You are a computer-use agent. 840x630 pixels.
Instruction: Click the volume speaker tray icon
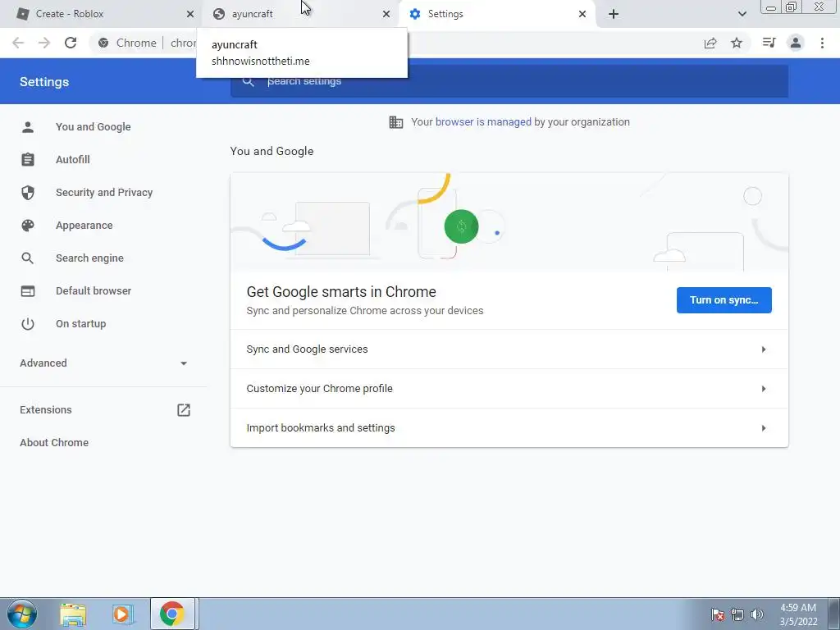[x=756, y=614]
